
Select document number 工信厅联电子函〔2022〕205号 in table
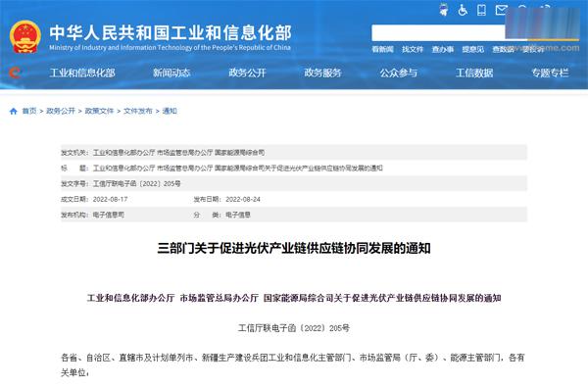(137, 183)
